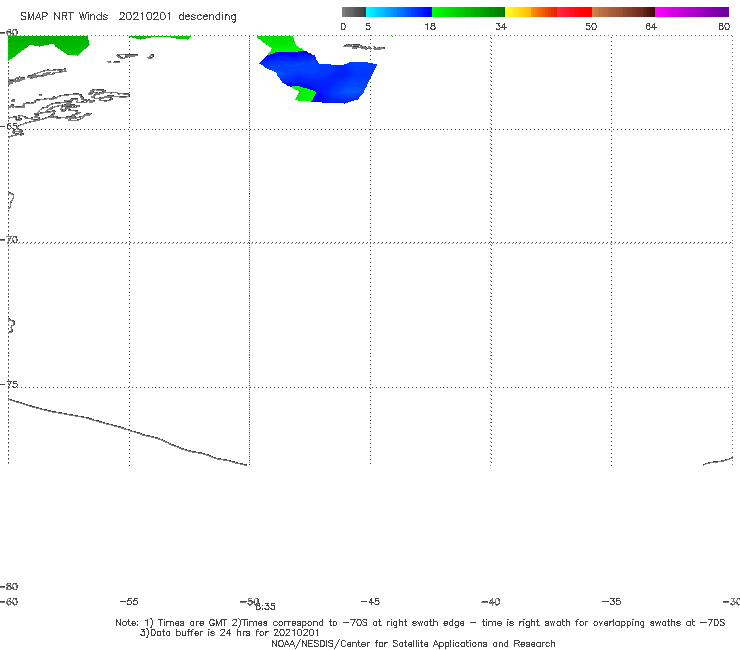Screen dimensions: 740x650
Task: Select the magenta-purple segment of the color bar
Action: 692,12
